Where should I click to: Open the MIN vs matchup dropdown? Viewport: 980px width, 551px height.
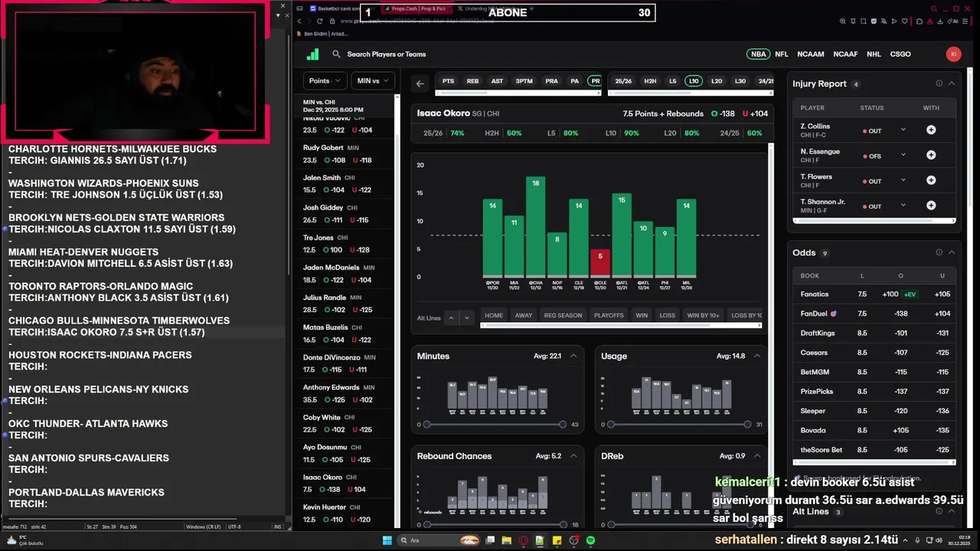click(x=373, y=80)
